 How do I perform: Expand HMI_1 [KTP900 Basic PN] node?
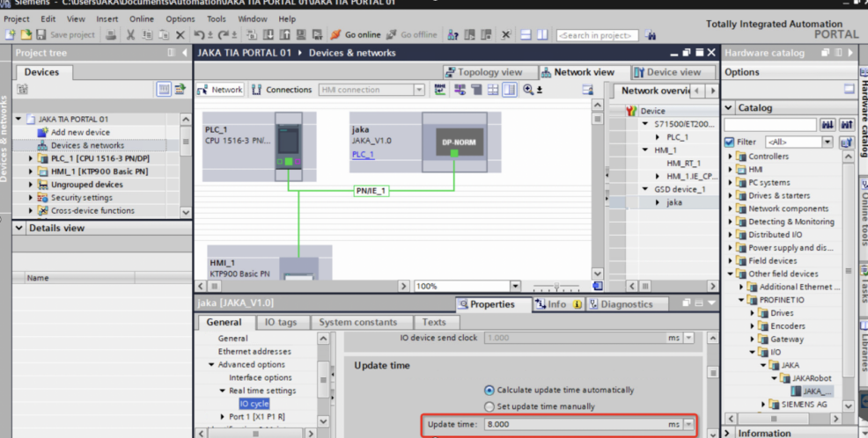point(31,172)
